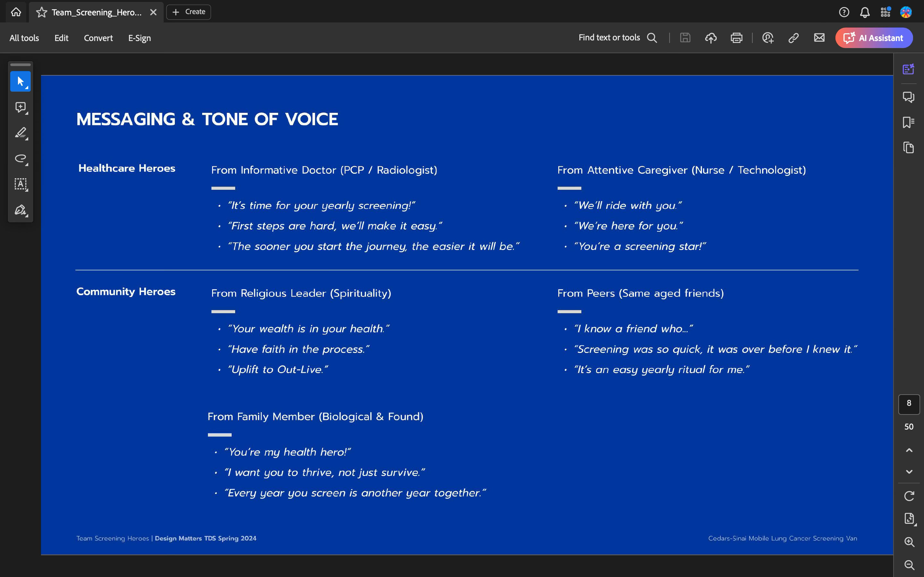The image size is (924, 577).
Task: Go to the next page chevron
Action: tap(909, 472)
